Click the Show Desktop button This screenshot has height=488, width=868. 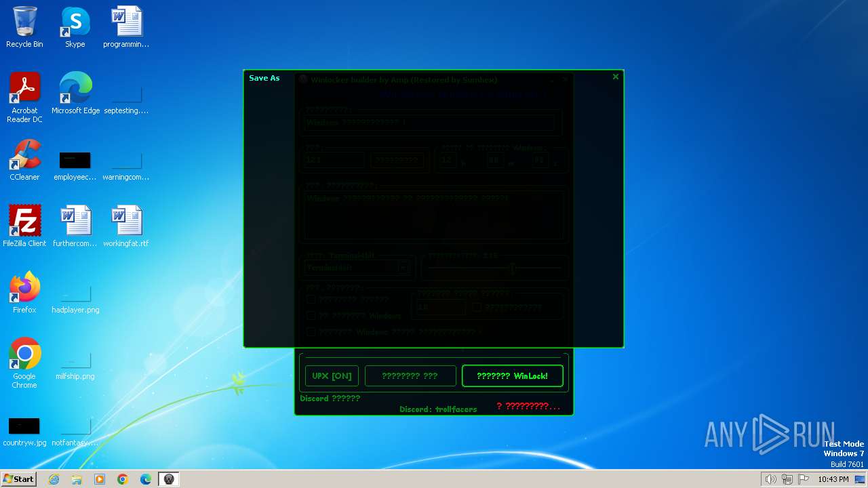[x=861, y=479]
